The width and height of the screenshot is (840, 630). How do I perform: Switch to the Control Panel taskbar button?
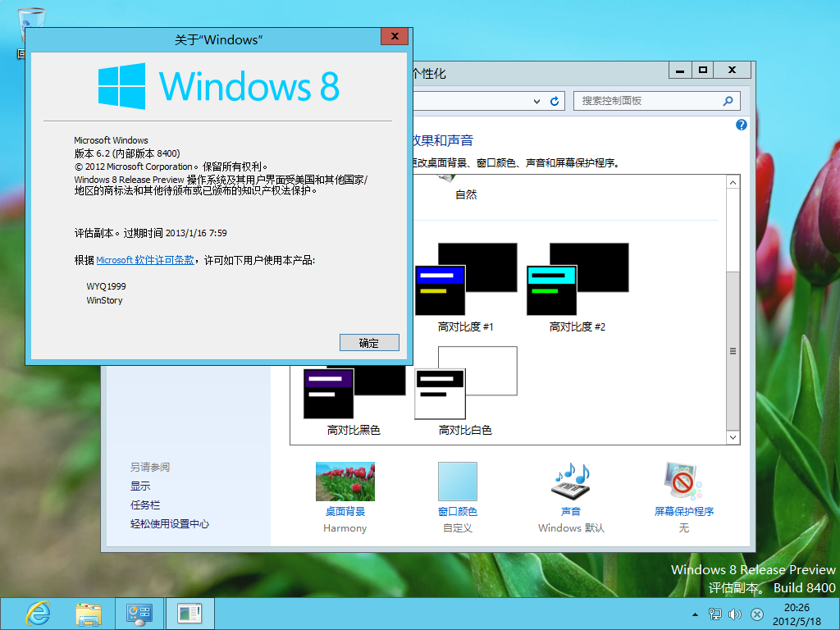coord(139,614)
